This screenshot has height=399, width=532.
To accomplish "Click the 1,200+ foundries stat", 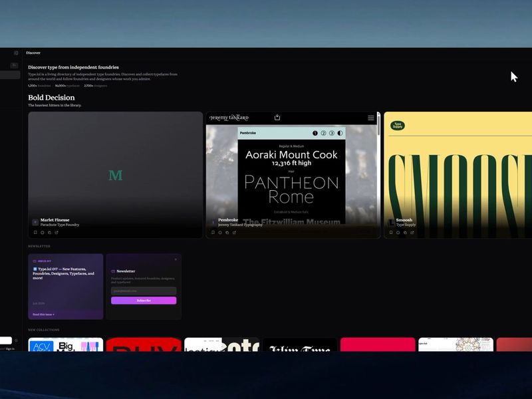I will [x=39, y=86].
